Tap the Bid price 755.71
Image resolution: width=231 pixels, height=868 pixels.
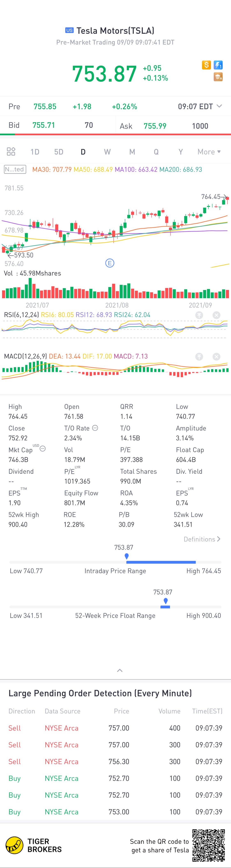[44, 125]
